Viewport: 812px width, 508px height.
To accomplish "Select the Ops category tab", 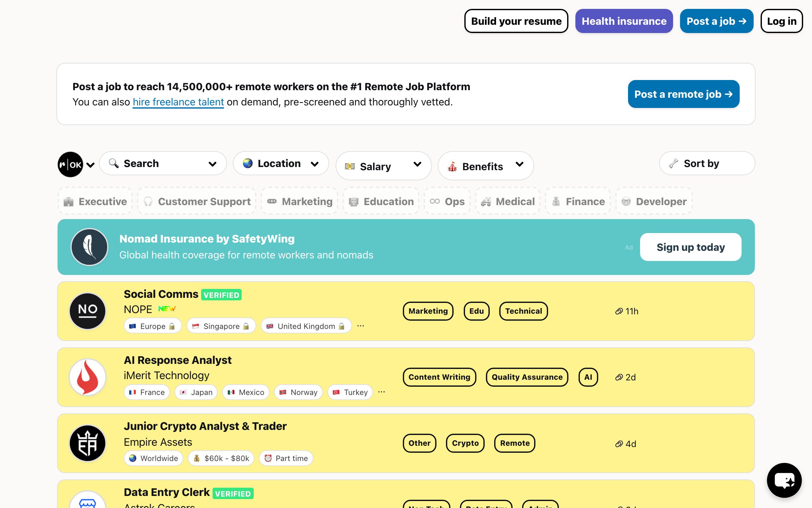I will click(447, 201).
